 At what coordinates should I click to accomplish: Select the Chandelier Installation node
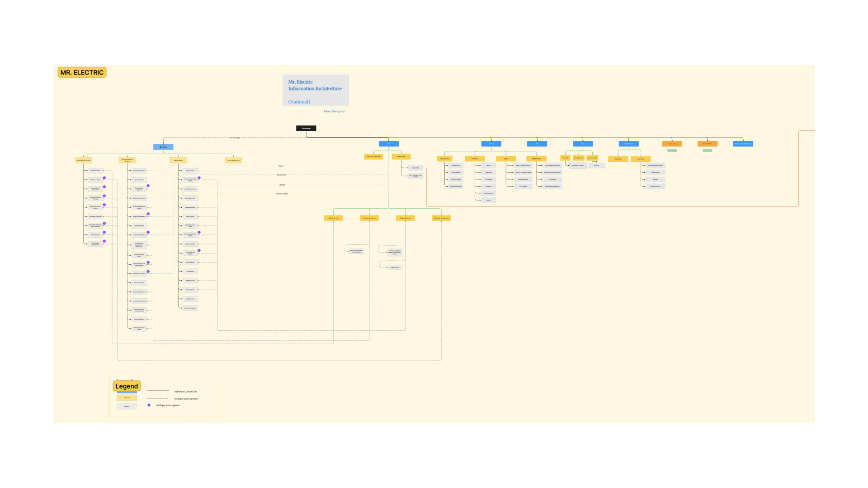[190, 308]
